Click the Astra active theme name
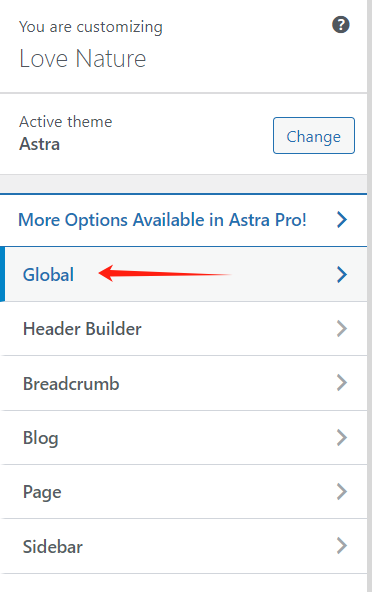Image resolution: width=372 pixels, height=592 pixels. (40, 144)
